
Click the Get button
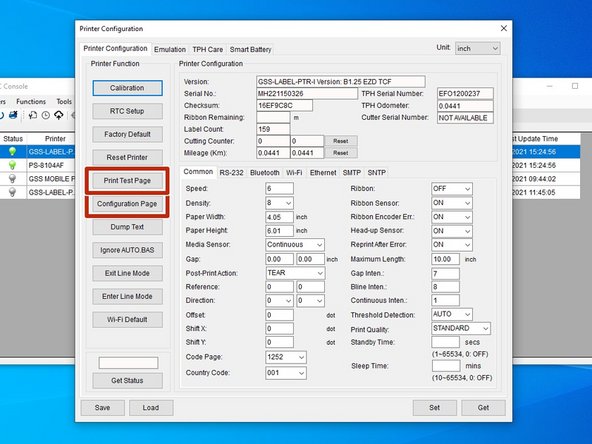click(483, 408)
